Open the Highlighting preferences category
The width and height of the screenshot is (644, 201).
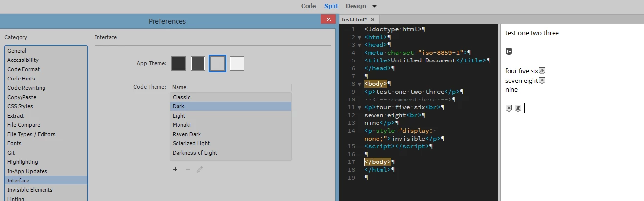coord(46,162)
